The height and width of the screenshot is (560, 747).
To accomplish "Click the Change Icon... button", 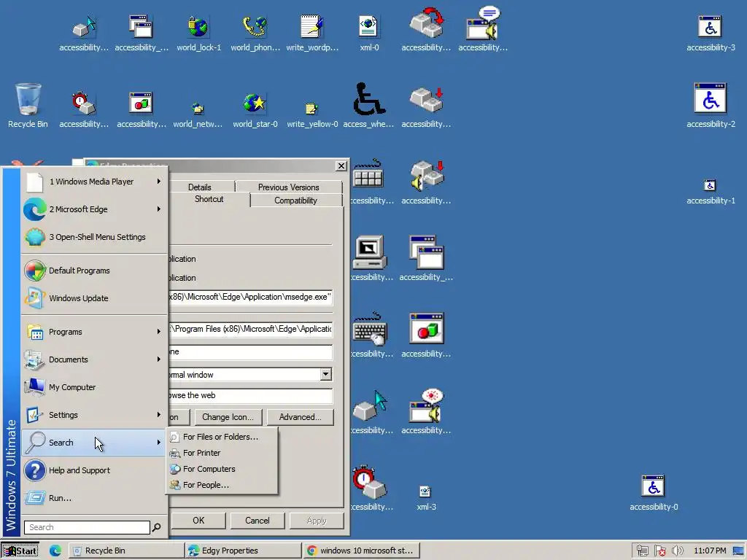I will 228,417.
